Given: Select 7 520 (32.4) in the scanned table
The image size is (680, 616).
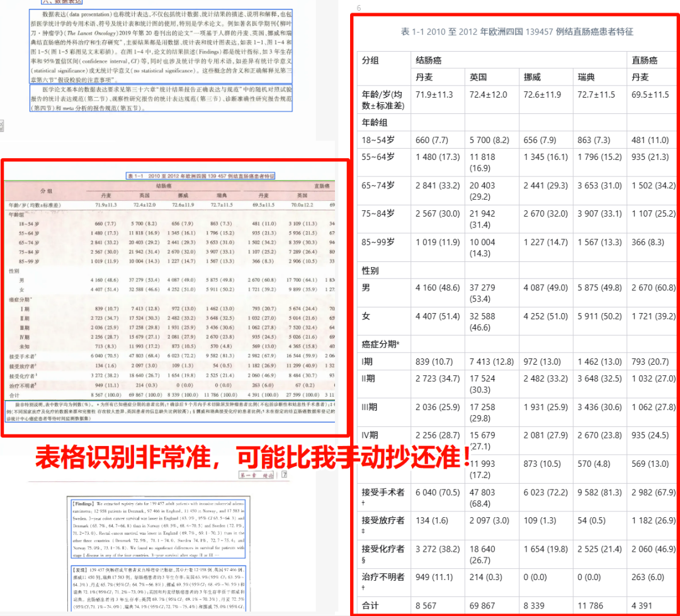Looking at the screenshot, I should pyautogui.click(x=302, y=328).
